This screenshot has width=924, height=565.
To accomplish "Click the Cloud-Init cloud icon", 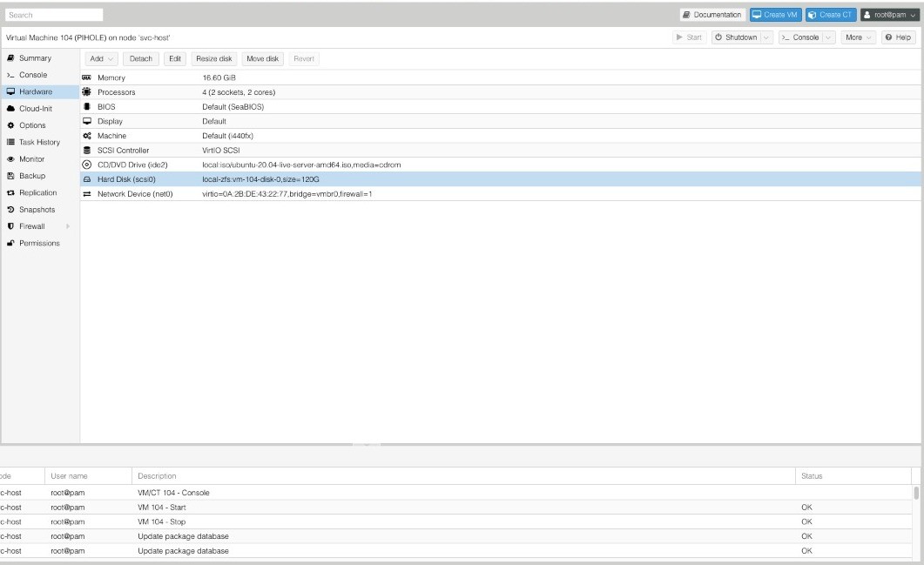I will 10,109.
